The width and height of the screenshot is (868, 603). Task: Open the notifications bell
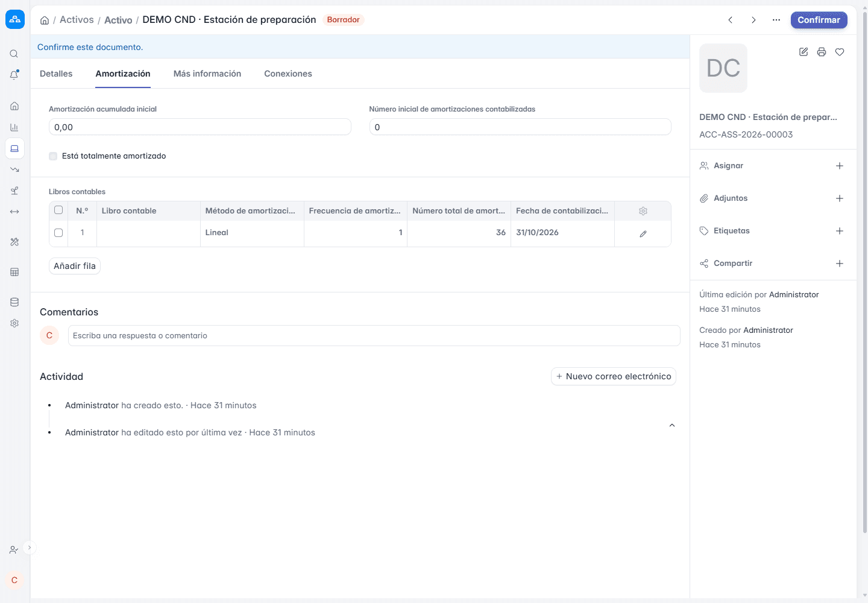[14, 75]
